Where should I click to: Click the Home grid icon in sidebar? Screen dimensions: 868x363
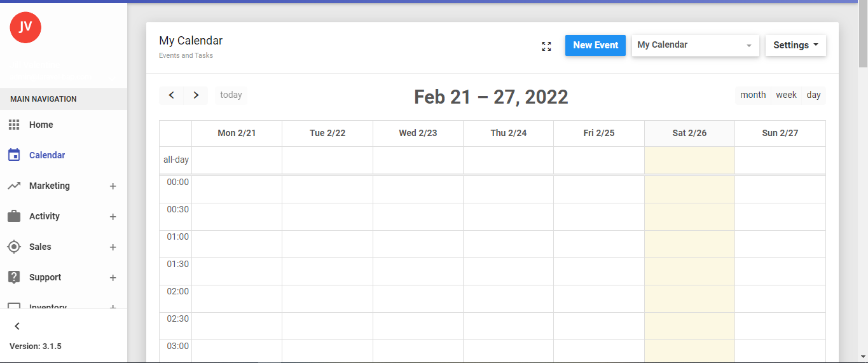pos(14,125)
